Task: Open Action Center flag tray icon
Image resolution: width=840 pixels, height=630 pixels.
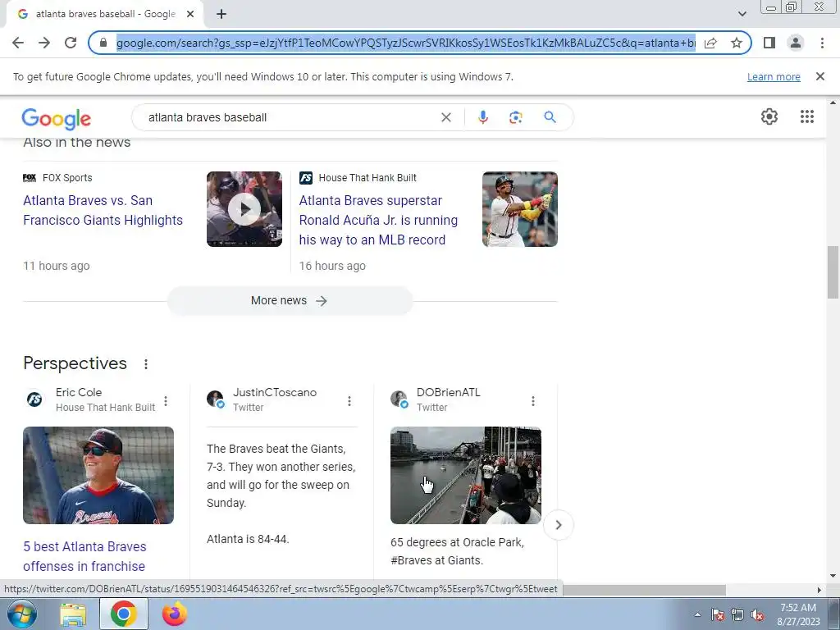Action: (718, 614)
